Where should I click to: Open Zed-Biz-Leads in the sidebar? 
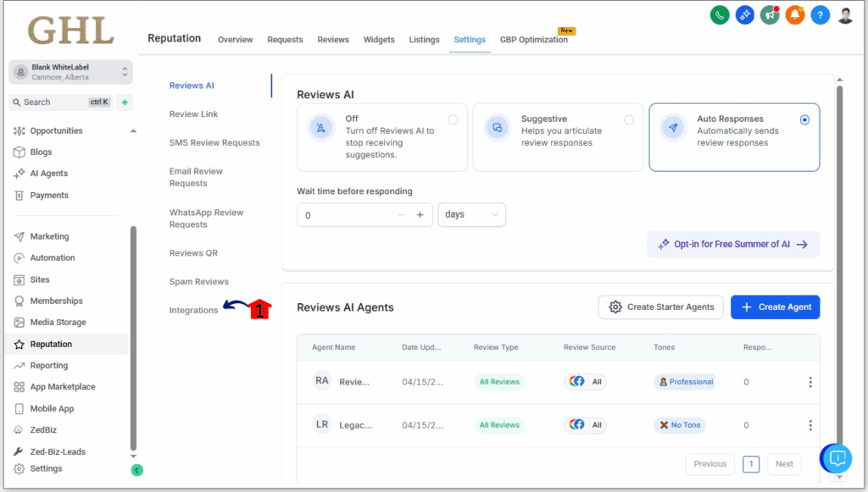(x=58, y=451)
